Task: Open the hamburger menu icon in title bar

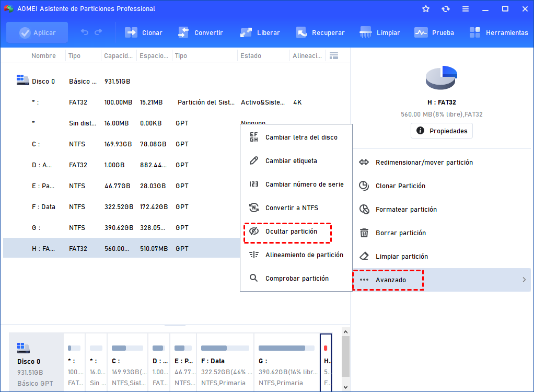Action: [466, 9]
